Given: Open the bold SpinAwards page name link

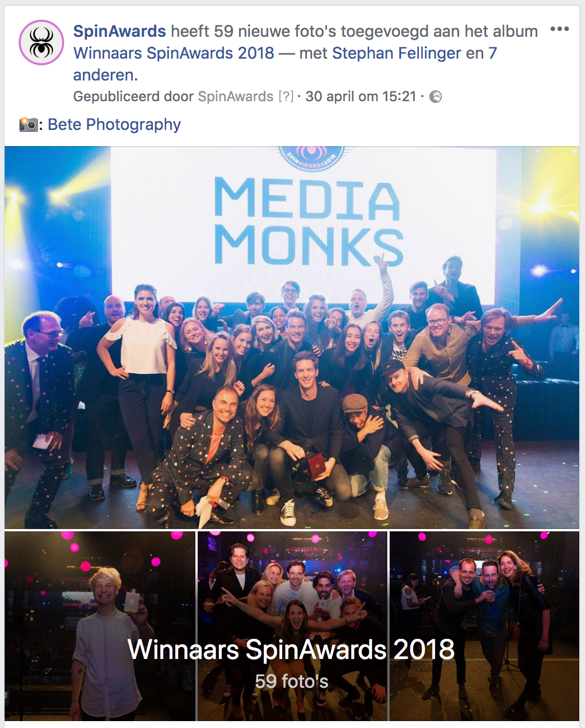Looking at the screenshot, I should click(x=120, y=31).
